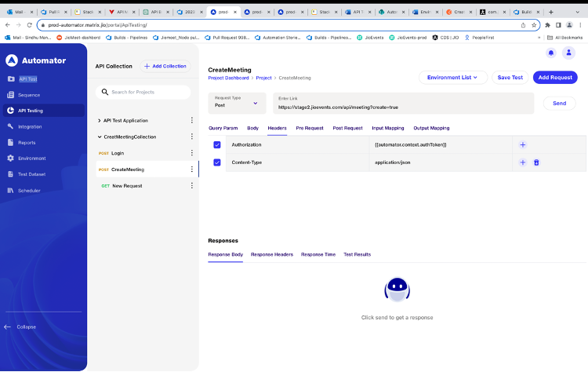Click the Add Request button
Viewport: 588px width, 372px height.
pyautogui.click(x=555, y=78)
